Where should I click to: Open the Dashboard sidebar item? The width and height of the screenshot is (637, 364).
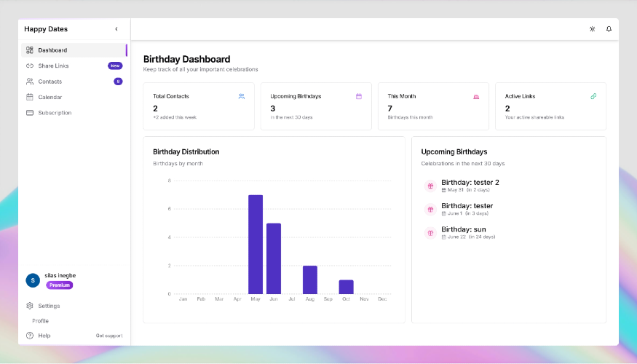tap(74, 50)
